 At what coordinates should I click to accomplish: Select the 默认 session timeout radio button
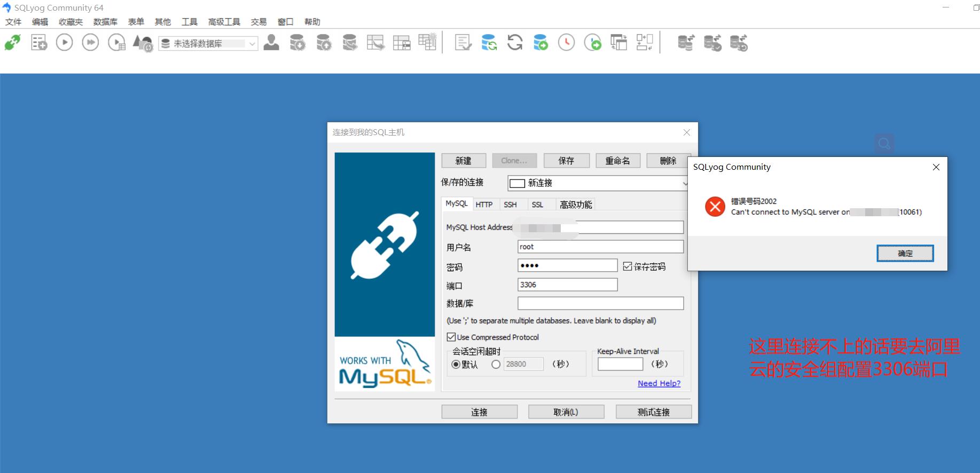(x=456, y=364)
